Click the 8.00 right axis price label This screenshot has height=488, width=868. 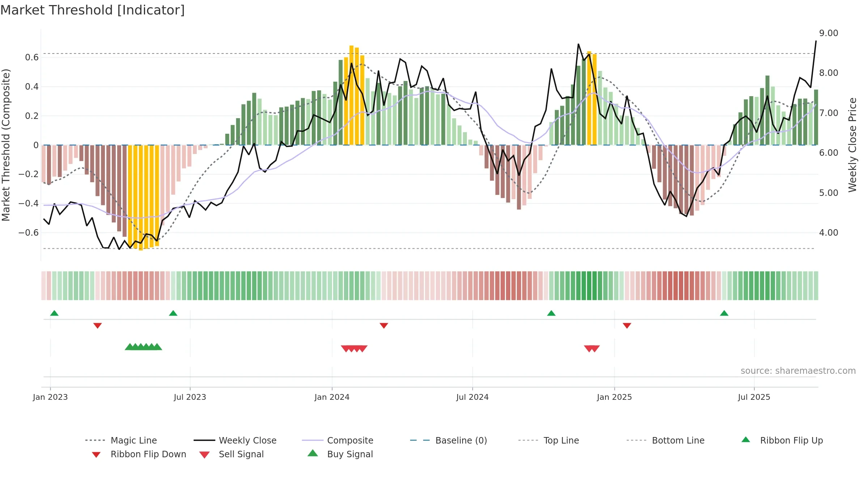point(829,73)
